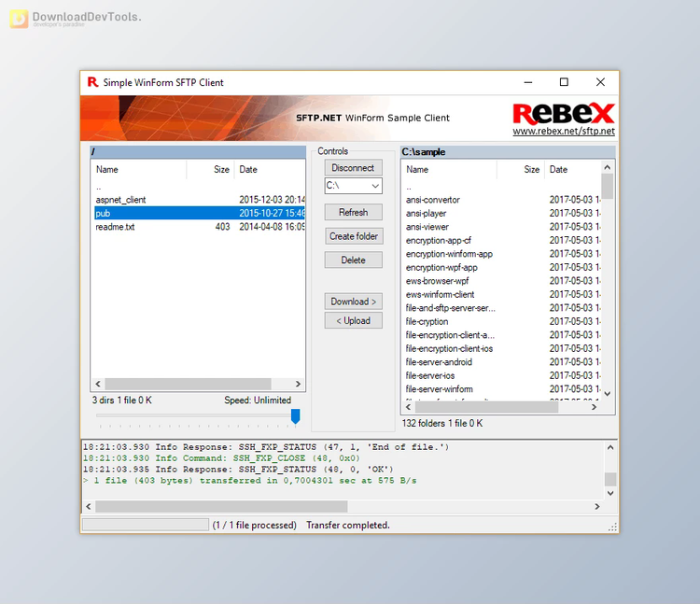Click the Refresh button
The width and height of the screenshot is (700, 604).
(x=353, y=212)
